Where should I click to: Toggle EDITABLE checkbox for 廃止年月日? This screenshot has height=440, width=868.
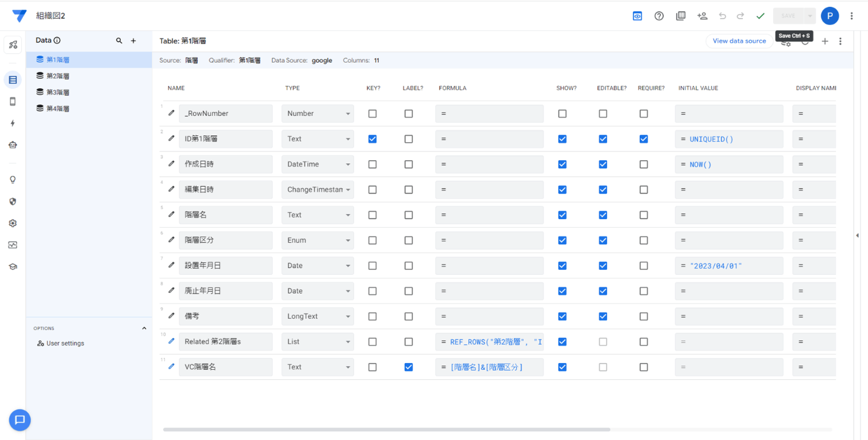[603, 291]
